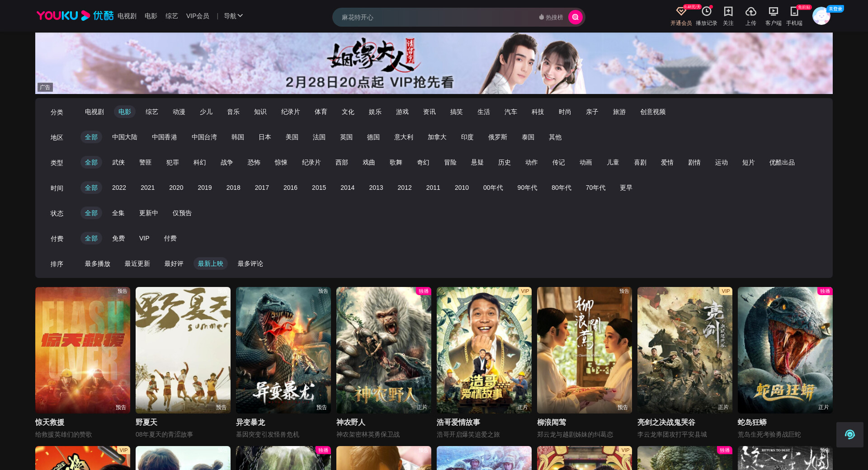Sort by 最多播放
868x470 pixels.
tap(97, 263)
